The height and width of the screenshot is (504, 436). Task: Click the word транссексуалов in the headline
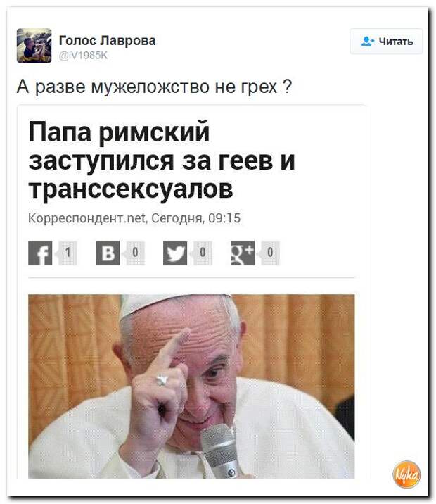131,189
